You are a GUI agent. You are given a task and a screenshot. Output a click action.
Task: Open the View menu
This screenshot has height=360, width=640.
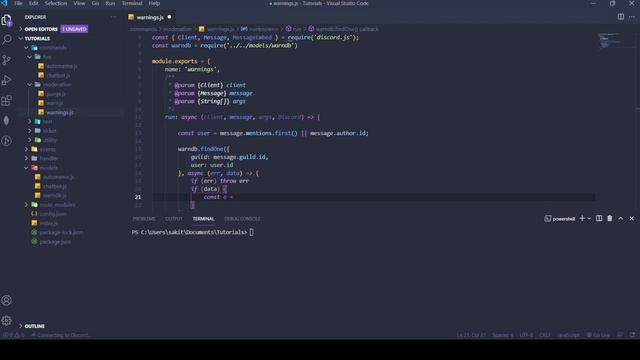[x=79, y=3]
